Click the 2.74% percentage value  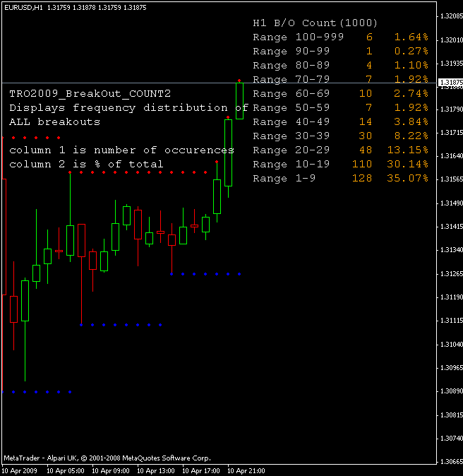pyautogui.click(x=411, y=93)
